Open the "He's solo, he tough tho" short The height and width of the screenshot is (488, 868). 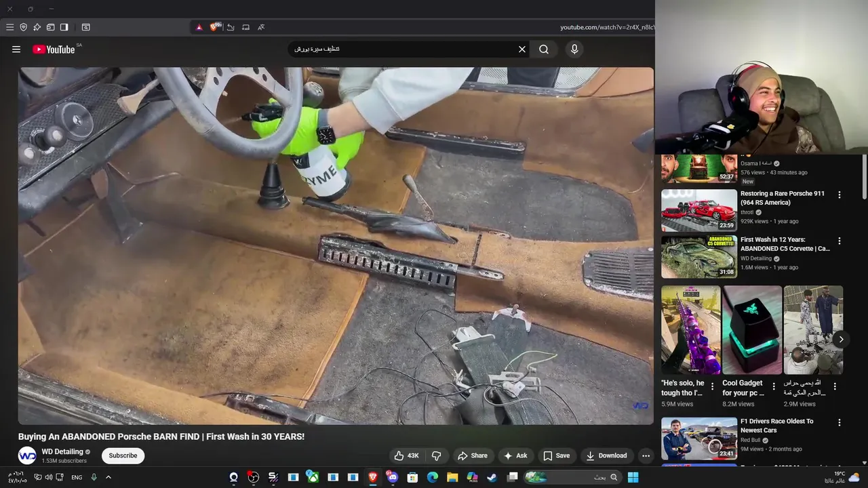tap(691, 330)
